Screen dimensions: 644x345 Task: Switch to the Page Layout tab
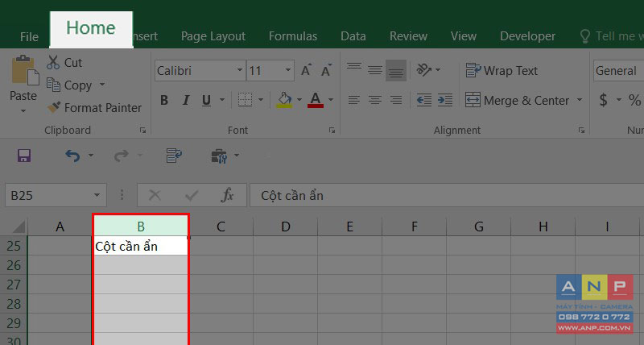pos(213,36)
